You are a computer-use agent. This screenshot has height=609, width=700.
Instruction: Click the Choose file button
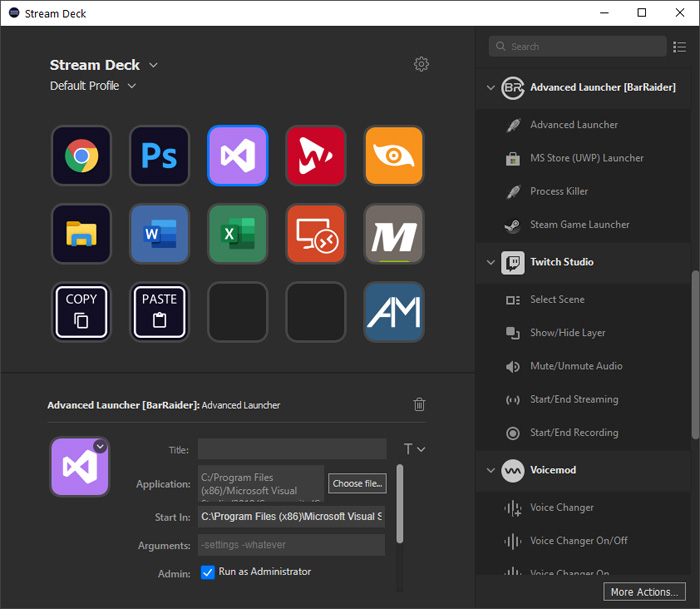coord(357,484)
